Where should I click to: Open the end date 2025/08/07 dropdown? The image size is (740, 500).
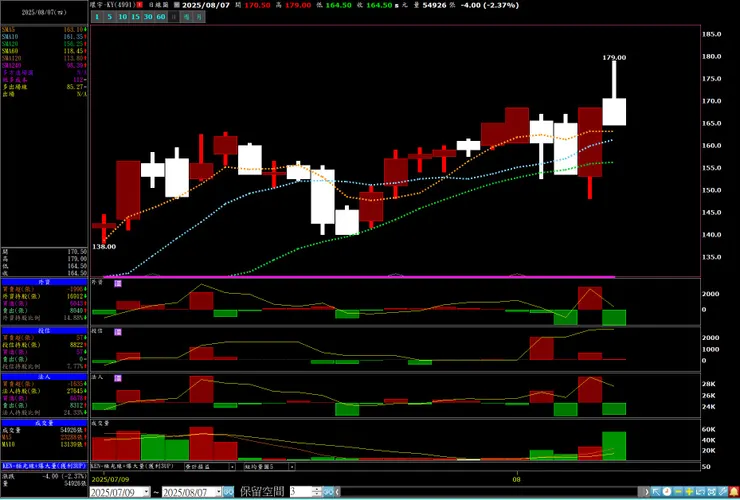click(x=219, y=492)
